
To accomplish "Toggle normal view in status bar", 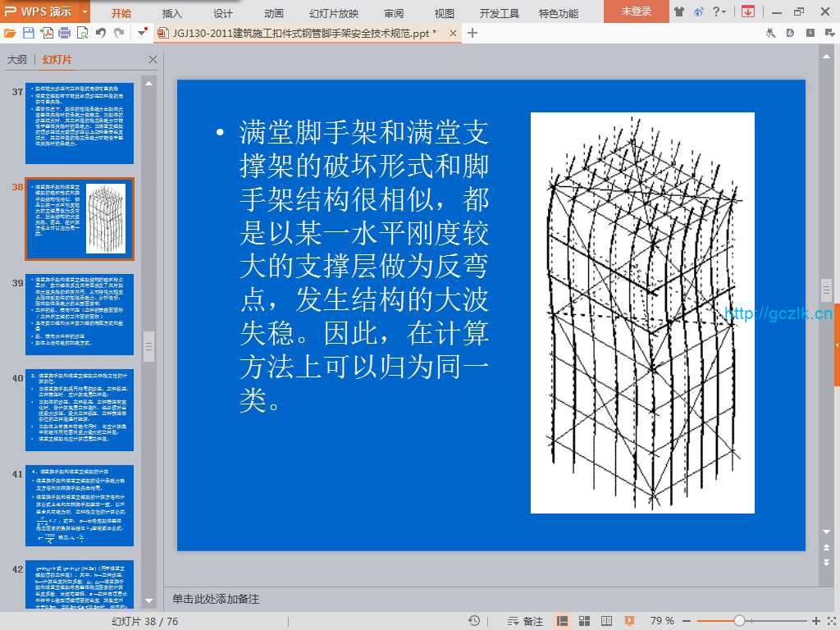I will point(562,621).
